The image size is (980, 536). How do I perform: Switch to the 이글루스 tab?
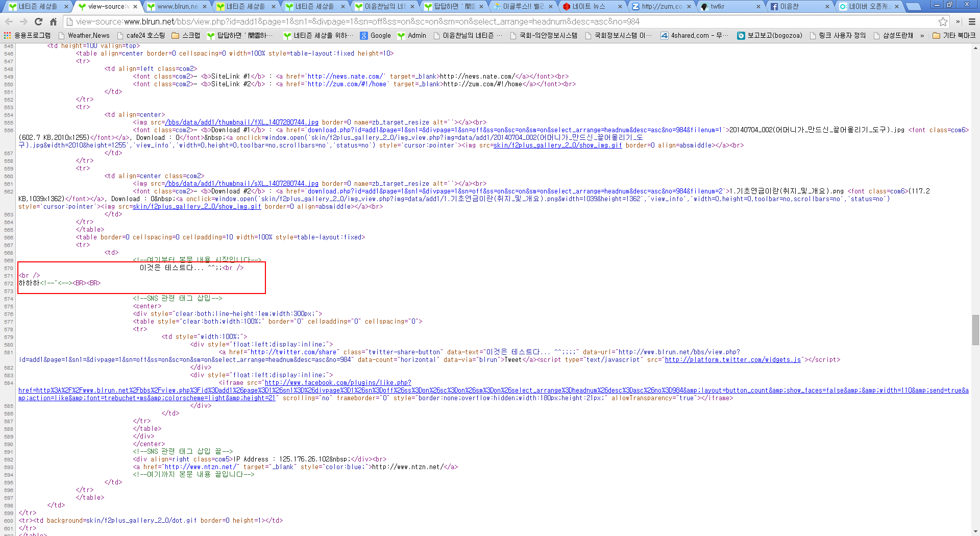pos(523,6)
